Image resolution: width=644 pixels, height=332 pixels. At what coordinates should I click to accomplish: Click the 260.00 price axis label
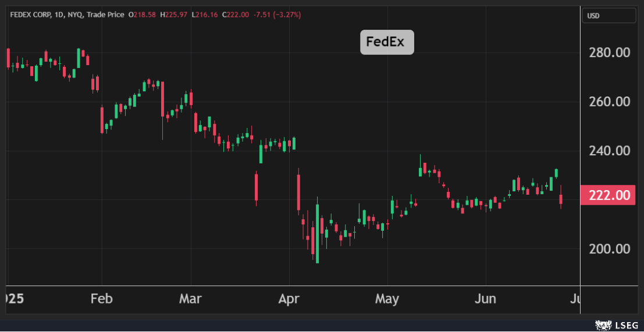(x=609, y=102)
